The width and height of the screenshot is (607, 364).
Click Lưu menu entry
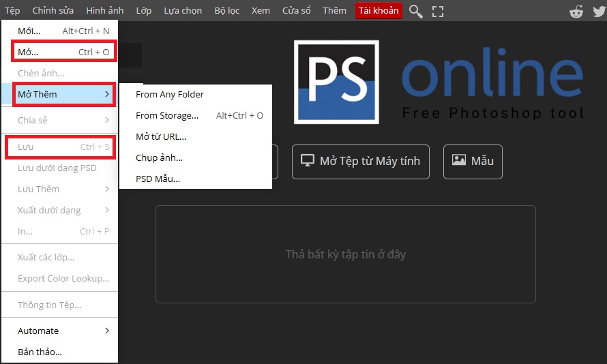point(59,147)
